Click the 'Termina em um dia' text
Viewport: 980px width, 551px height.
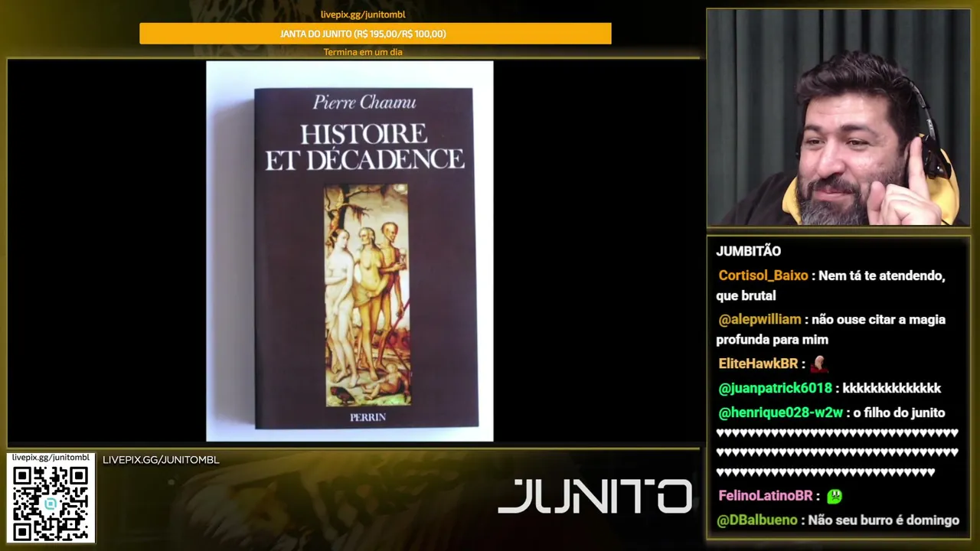363,52
